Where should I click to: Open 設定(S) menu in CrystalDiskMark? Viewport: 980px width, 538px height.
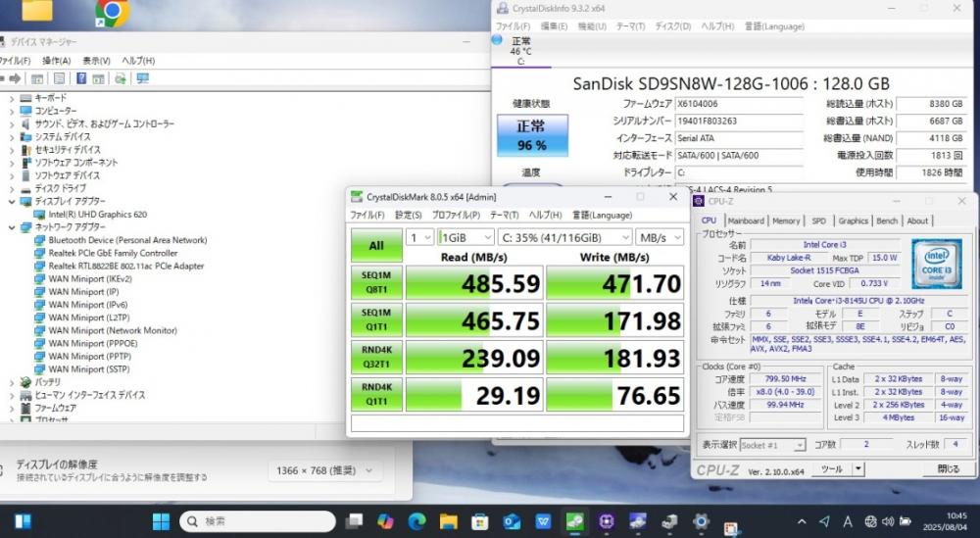click(408, 215)
